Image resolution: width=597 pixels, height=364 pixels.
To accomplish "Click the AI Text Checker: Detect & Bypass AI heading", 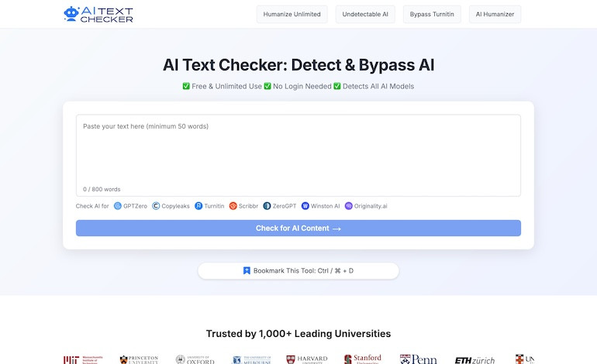I will [298, 64].
